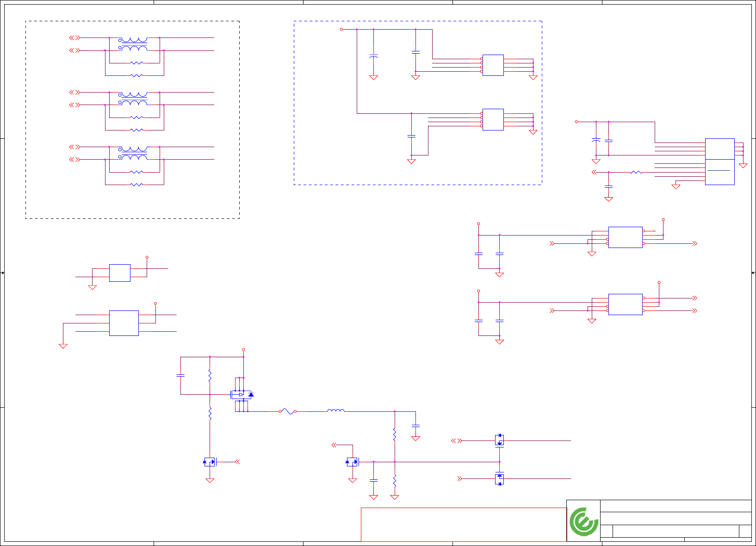The image size is (756, 546).
Task: Click ground symbol under the lower-left IC box
Action: click(63, 346)
